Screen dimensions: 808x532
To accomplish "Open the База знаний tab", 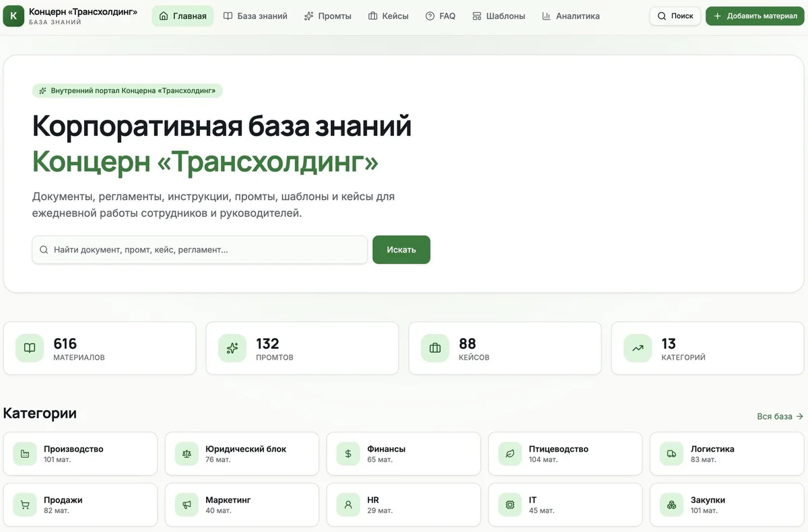I will click(255, 15).
